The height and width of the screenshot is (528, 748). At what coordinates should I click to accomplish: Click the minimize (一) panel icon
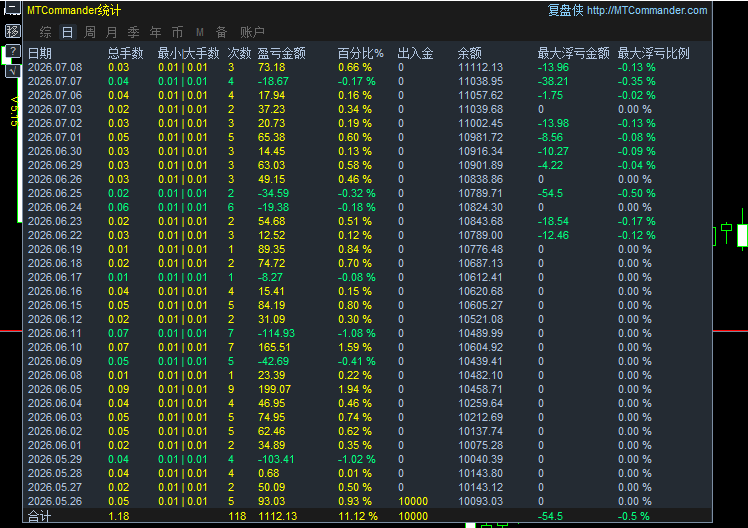click(x=12, y=8)
